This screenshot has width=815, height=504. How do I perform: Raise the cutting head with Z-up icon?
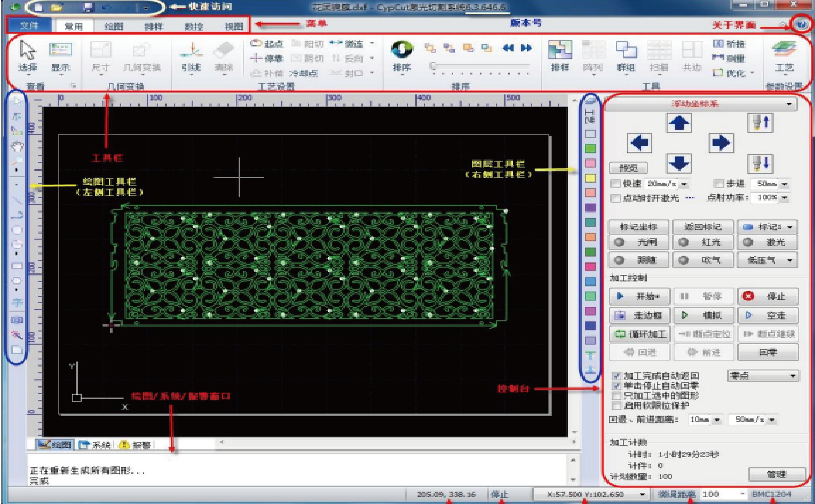[x=761, y=123]
